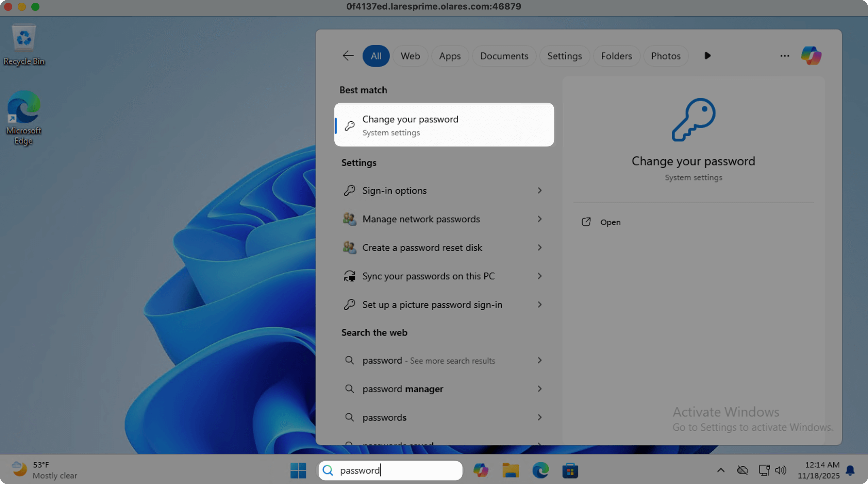Switch to the Documents filter tab
This screenshot has width=868, height=484.
[x=504, y=56]
